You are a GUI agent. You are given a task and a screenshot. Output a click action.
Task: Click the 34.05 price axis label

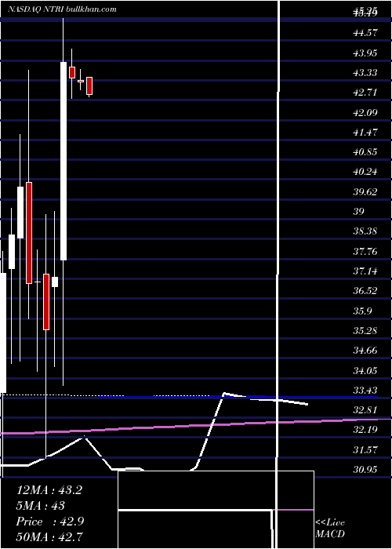365,370
